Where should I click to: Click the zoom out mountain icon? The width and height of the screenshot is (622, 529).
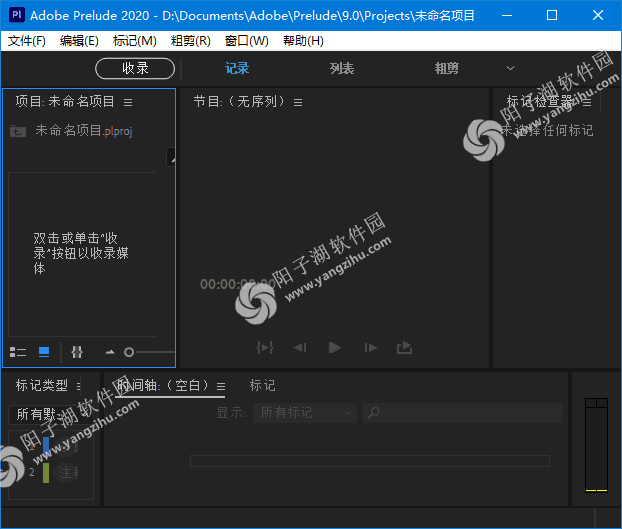click(110, 352)
